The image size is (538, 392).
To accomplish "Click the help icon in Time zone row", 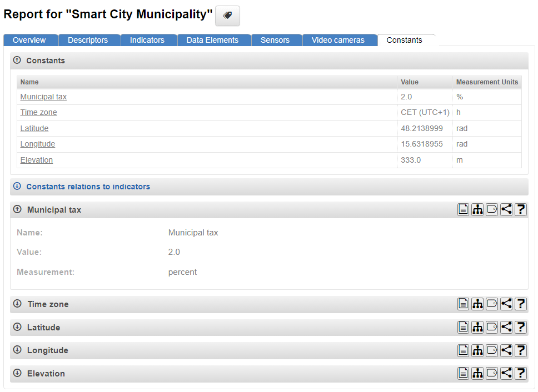I will (521, 304).
